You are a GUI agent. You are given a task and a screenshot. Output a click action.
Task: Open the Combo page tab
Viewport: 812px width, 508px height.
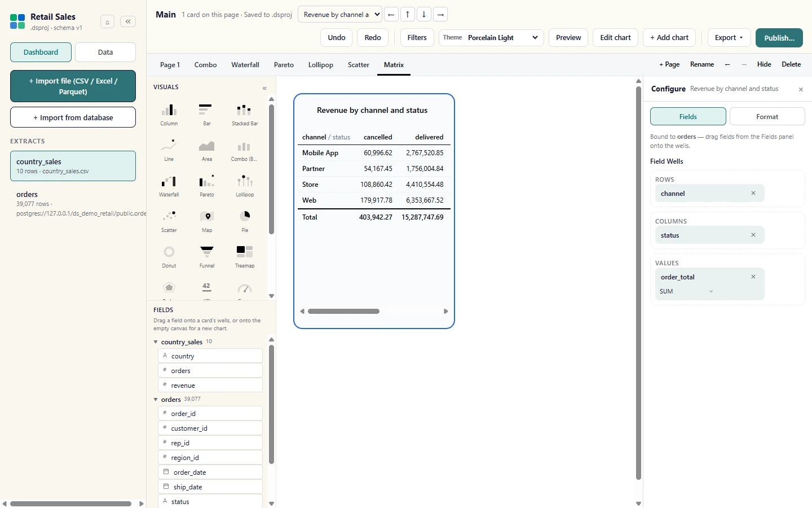click(205, 65)
